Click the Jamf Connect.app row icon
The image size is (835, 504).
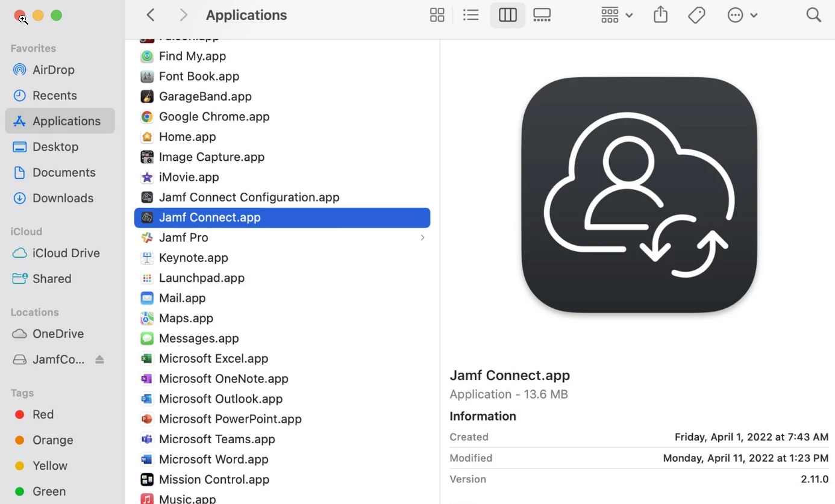point(147,217)
